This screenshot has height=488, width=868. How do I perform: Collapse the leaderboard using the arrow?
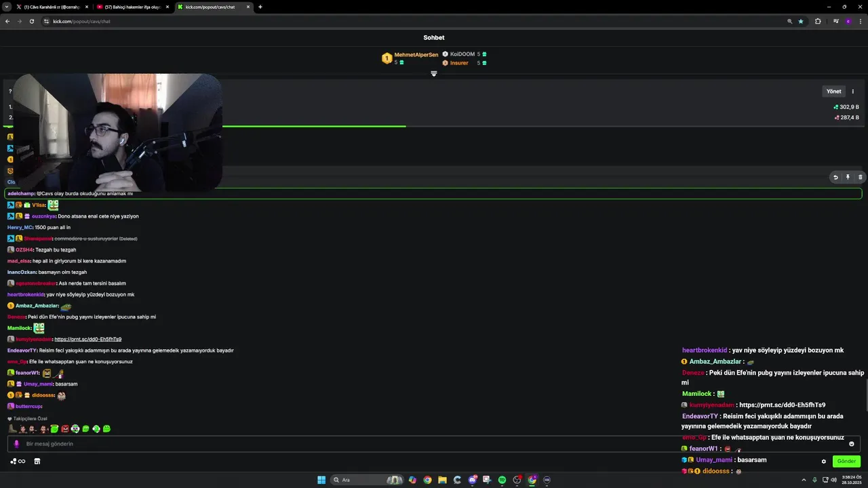pos(434,74)
